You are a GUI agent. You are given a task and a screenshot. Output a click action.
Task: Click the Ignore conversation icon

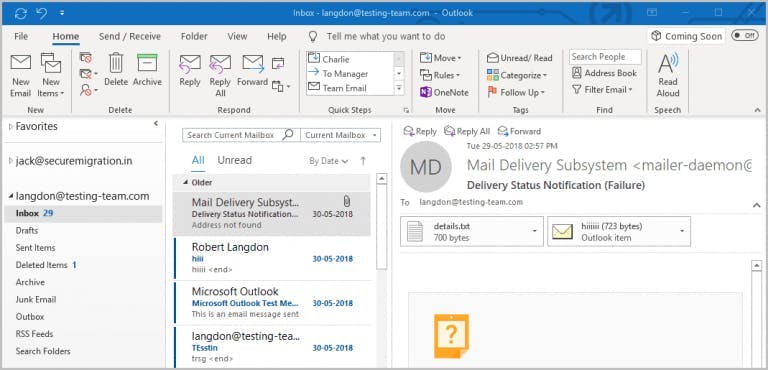point(86,58)
